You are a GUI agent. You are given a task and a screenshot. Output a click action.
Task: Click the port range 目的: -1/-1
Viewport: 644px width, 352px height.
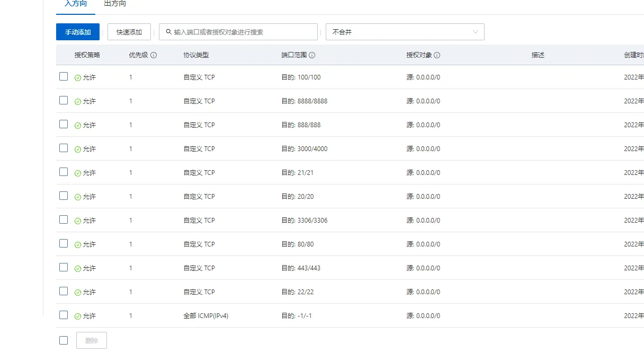296,316
